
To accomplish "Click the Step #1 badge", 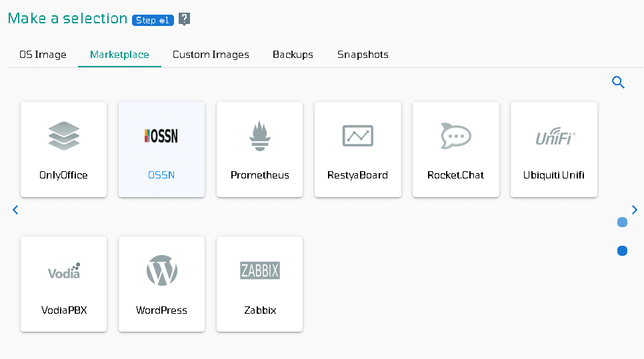I will click(153, 20).
